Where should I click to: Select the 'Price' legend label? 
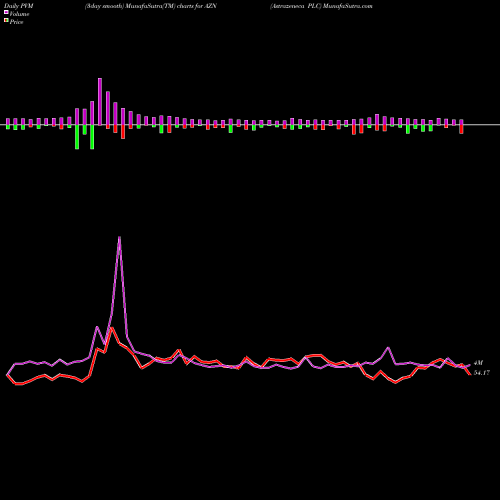tap(16, 22)
